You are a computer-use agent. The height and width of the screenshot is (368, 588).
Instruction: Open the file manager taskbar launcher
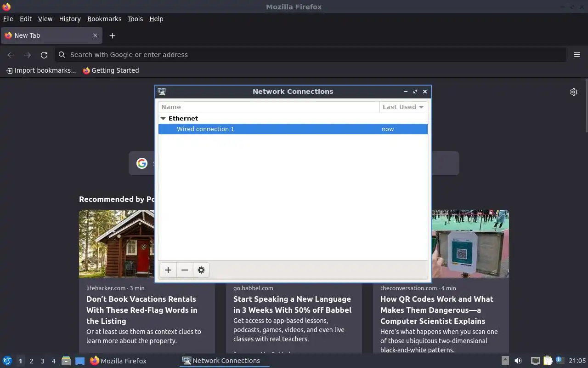pos(66,361)
